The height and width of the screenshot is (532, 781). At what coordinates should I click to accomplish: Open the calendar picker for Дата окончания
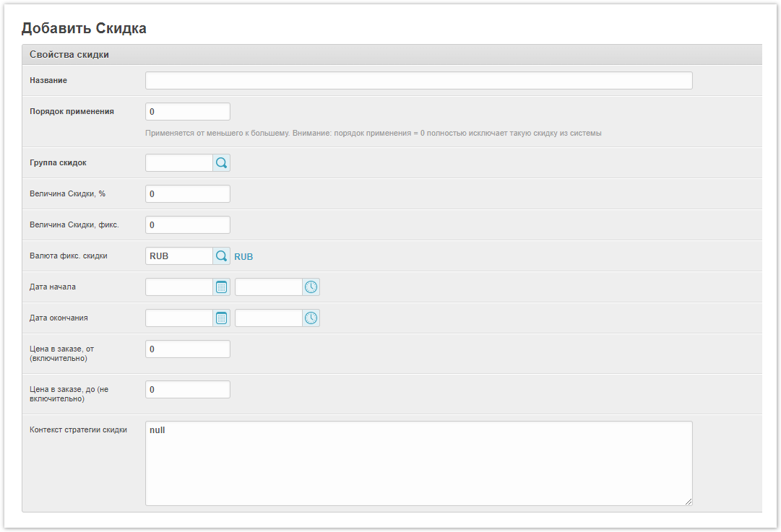[x=221, y=318]
